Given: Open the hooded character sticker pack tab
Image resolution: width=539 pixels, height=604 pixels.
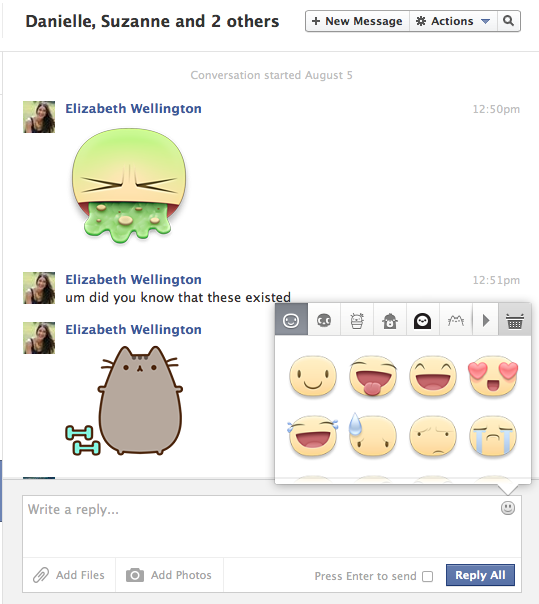Looking at the screenshot, I should pos(390,320).
